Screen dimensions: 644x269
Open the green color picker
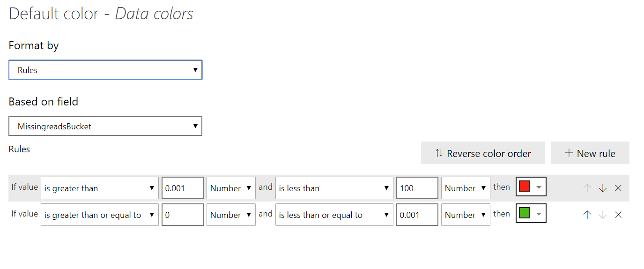pyautogui.click(x=531, y=214)
